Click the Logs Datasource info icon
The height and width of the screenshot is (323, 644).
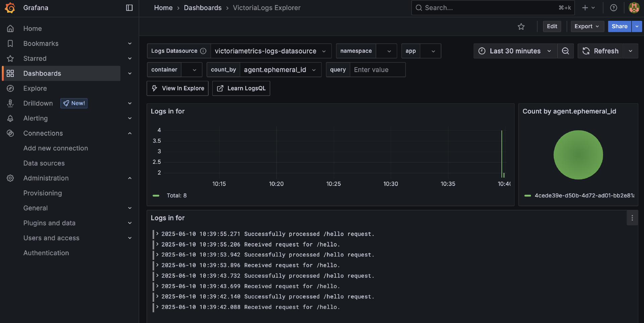pyautogui.click(x=203, y=51)
